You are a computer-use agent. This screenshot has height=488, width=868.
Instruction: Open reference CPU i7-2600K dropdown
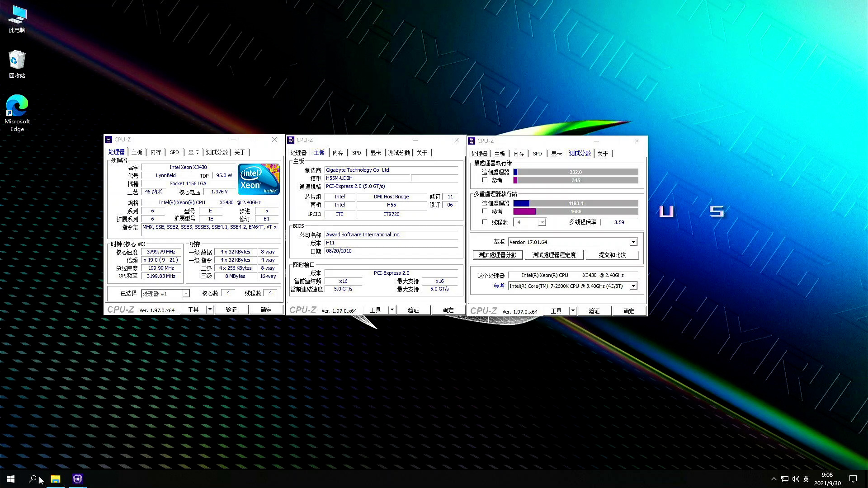tap(573, 286)
